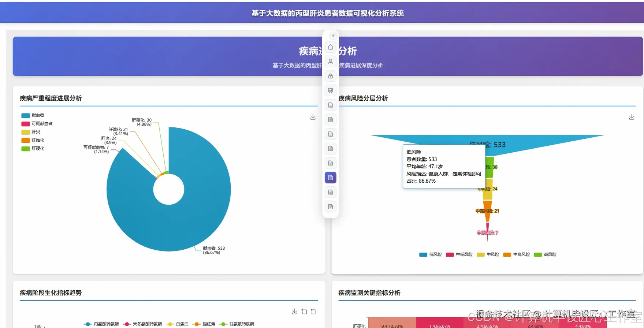Click the system title 基于大数据的丙型肝炎患者数据可视化分析系统
The image size is (644, 328).
[328, 13]
